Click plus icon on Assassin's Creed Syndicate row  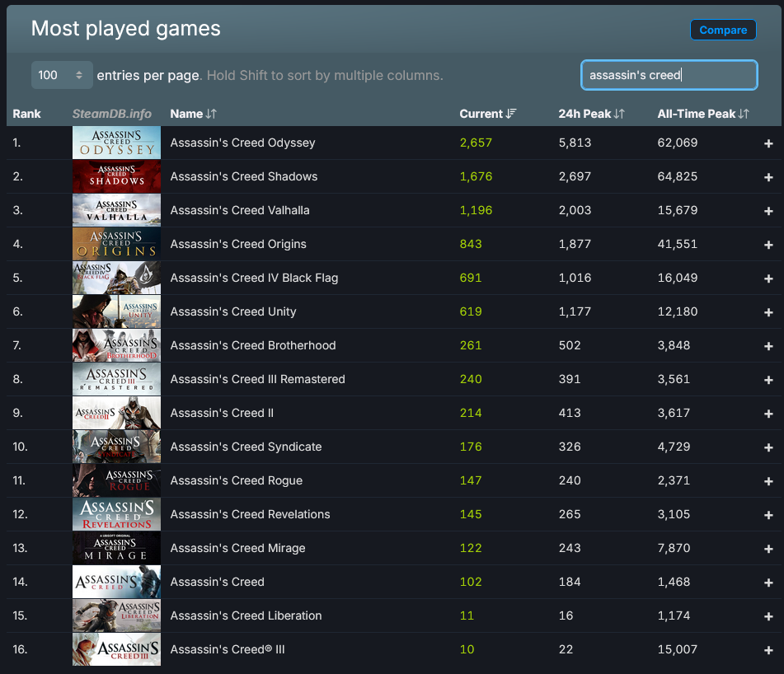tap(768, 447)
